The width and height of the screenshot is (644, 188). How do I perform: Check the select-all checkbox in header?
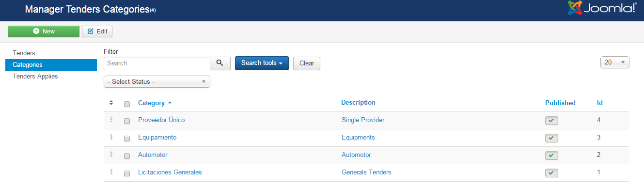tap(127, 104)
